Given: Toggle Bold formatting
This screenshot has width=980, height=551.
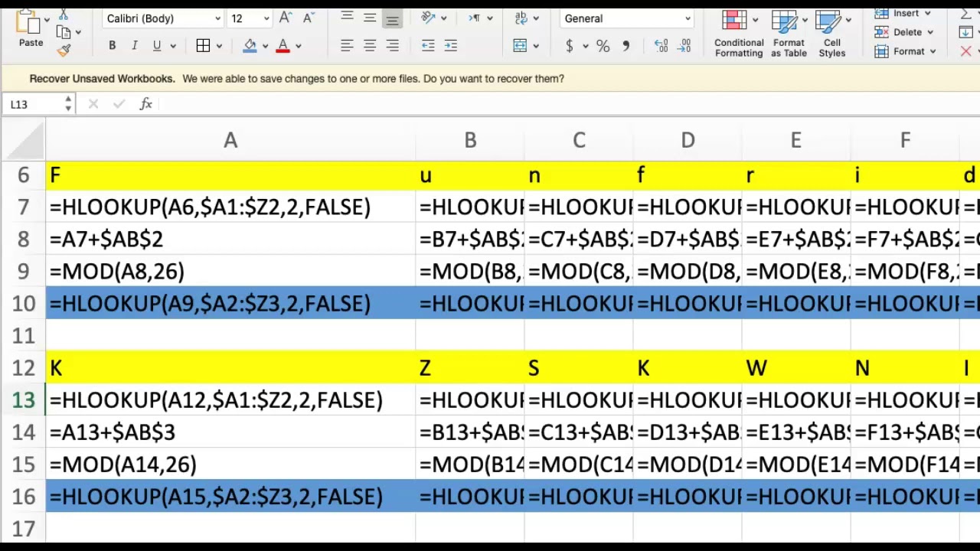Looking at the screenshot, I should pyautogui.click(x=112, y=46).
